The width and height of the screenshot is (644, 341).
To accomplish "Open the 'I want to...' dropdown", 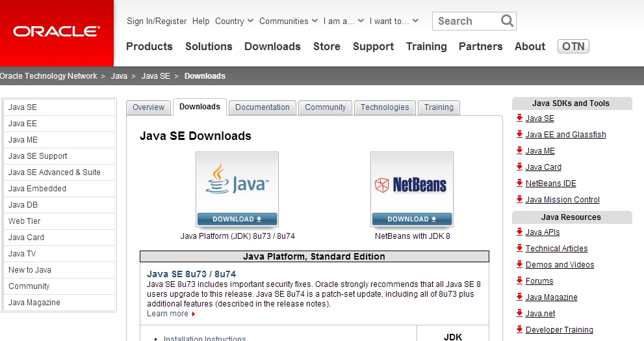I will coord(394,21).
